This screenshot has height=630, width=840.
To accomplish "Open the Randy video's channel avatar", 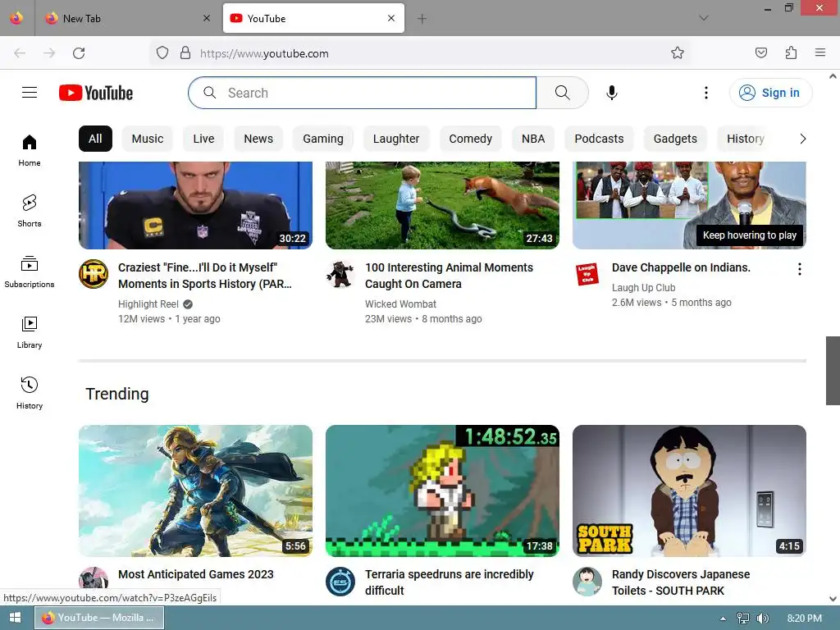I will 587,582.
